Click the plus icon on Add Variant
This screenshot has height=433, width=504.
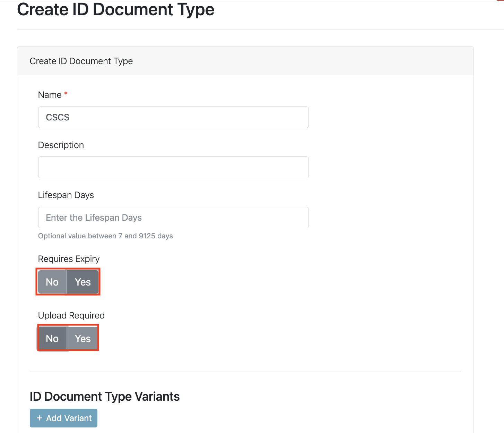pos(39,418)
